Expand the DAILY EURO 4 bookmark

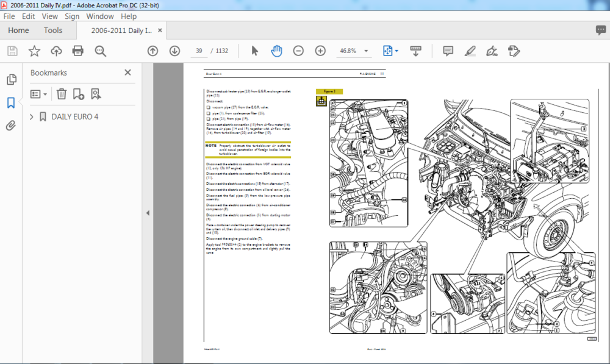[32, 116]
